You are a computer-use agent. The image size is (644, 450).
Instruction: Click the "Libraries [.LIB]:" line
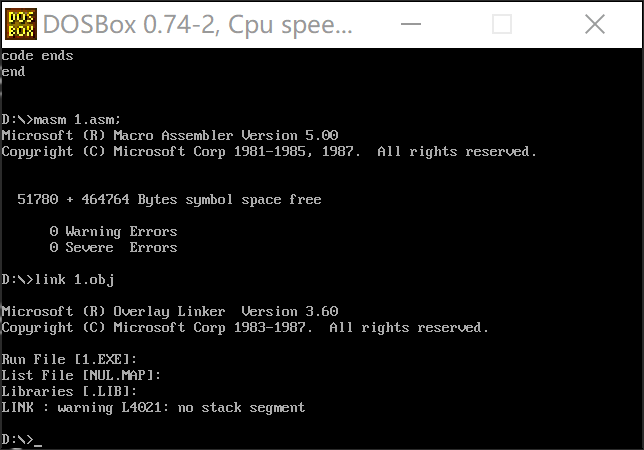(65, 392)
